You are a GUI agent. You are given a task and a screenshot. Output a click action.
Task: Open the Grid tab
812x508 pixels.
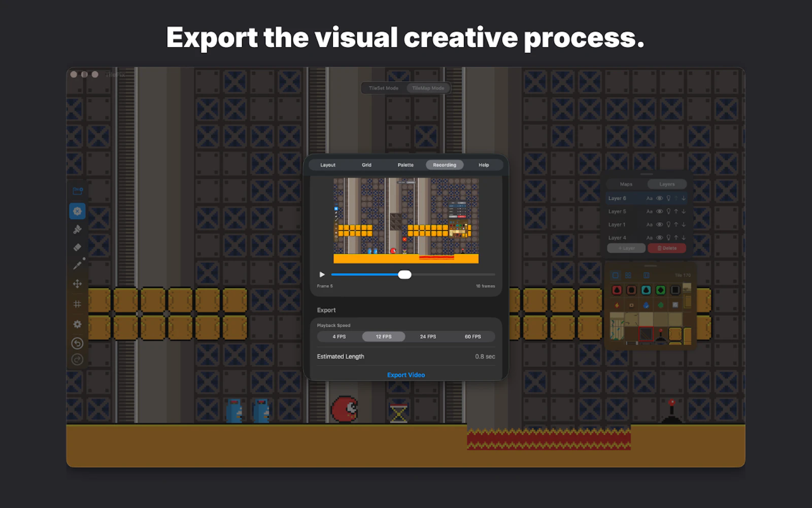point(366,165)
